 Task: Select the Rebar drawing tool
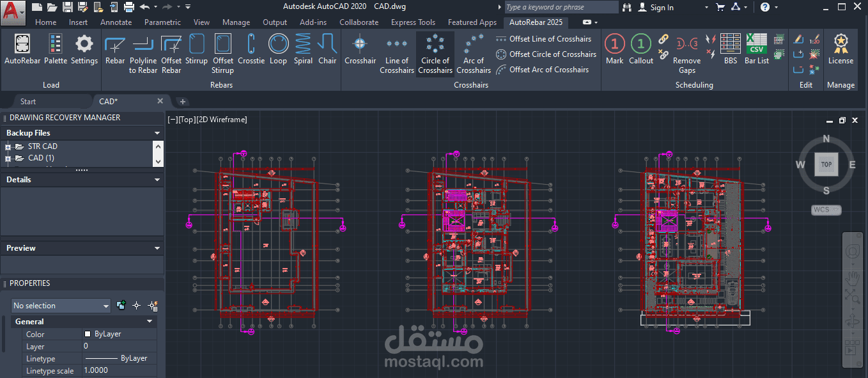115,50
